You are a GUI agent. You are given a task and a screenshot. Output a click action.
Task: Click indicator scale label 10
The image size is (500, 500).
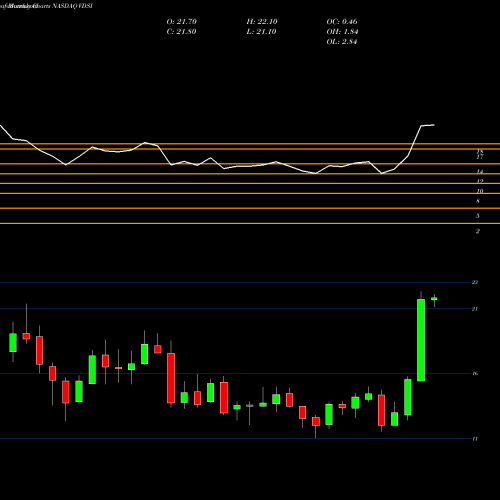480,191
